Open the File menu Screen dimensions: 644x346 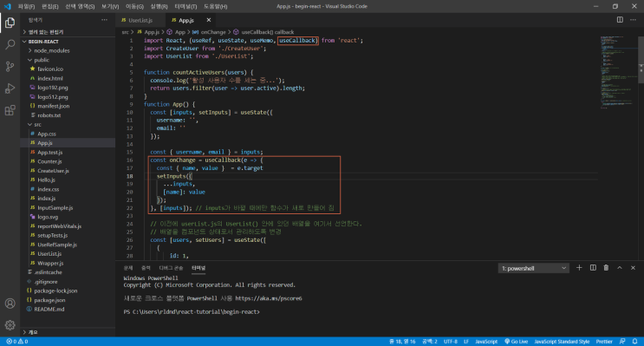tap(26, 7)
